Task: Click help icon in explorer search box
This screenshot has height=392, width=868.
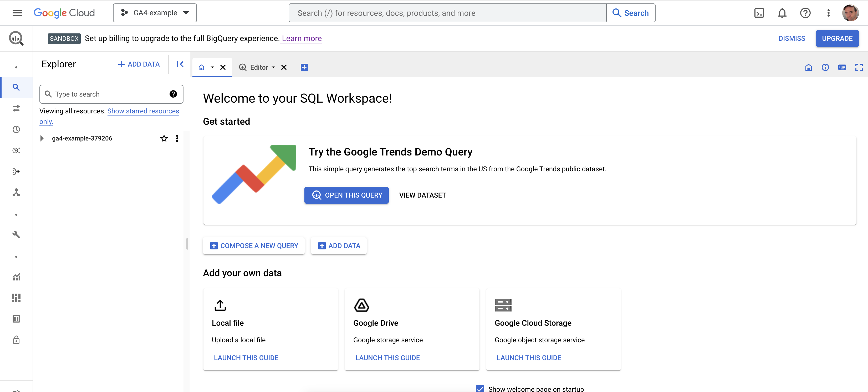Action: pos(173,94)
